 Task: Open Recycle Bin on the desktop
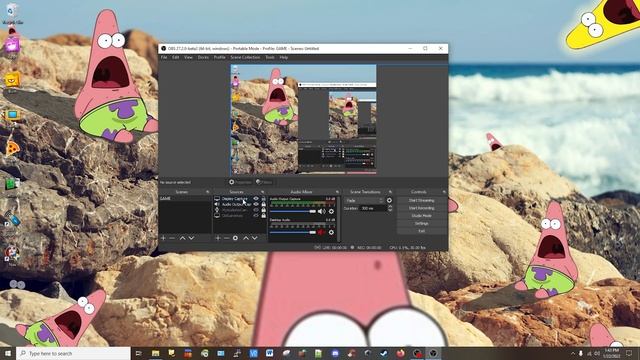(x=12, y=13)
